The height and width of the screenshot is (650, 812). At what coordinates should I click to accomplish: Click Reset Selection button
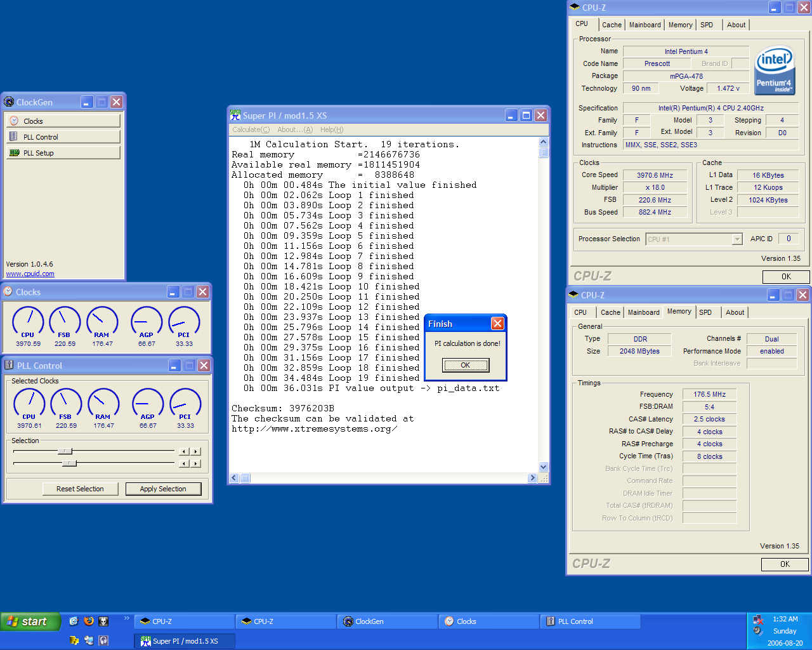tap(80, 489)
